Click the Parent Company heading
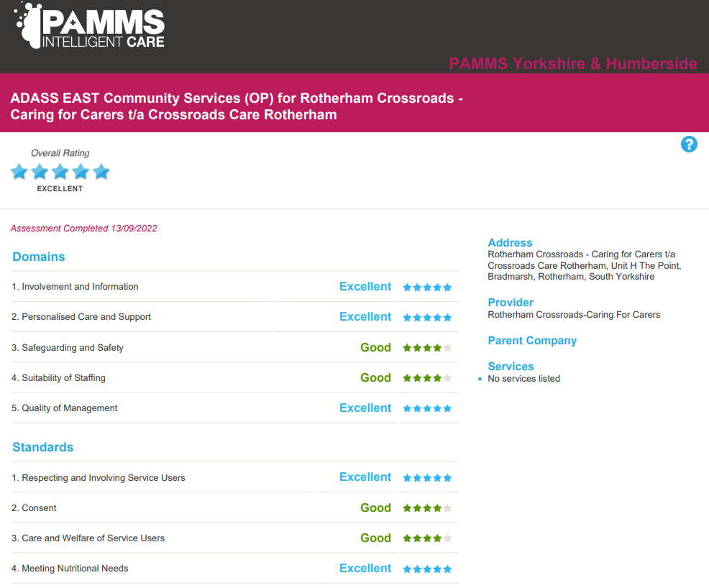709x588 pixels. [532, 341]
